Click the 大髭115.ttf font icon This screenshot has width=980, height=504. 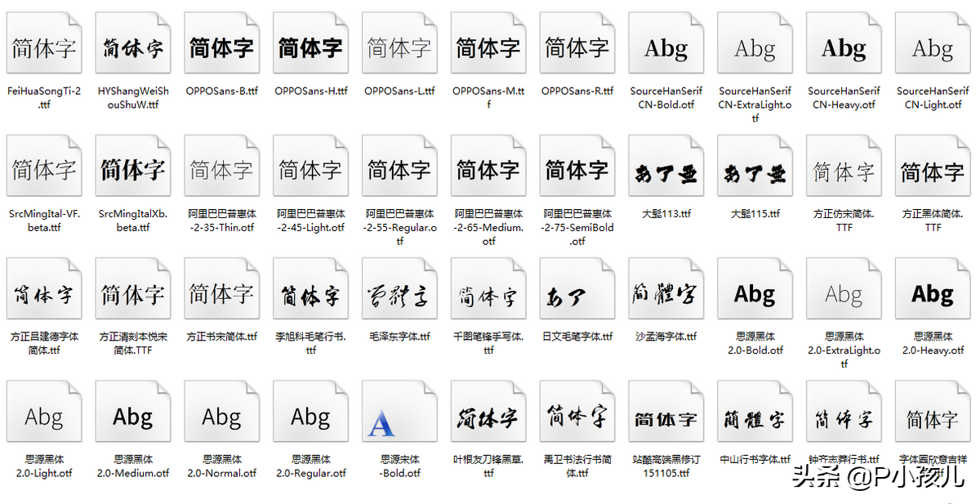pyautogui.click(x=755, y=166)
